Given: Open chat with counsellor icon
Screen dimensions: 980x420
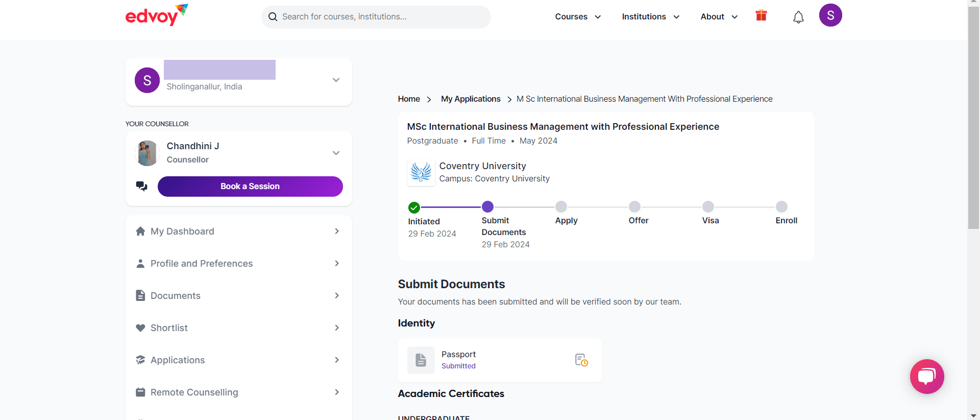Looking at the screenshot, I should [141, 186].
